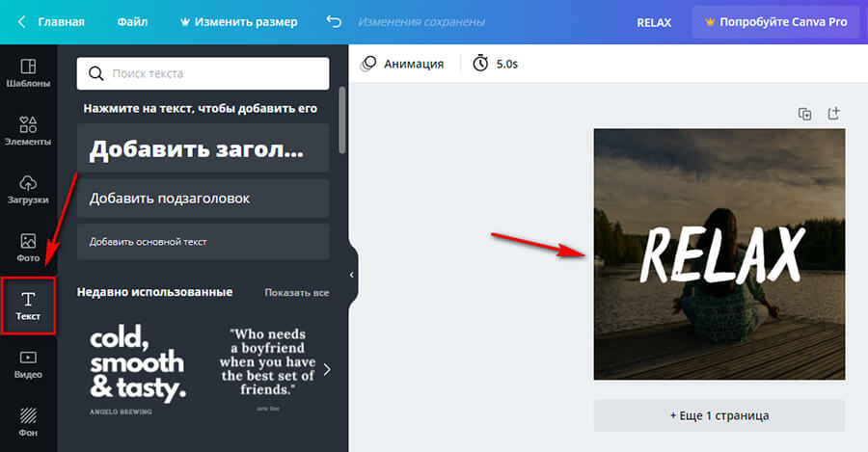The height and width of the screenshot is (452, 868).
Task: Click Попробуйте Canva Pro button
Action: 776,22
